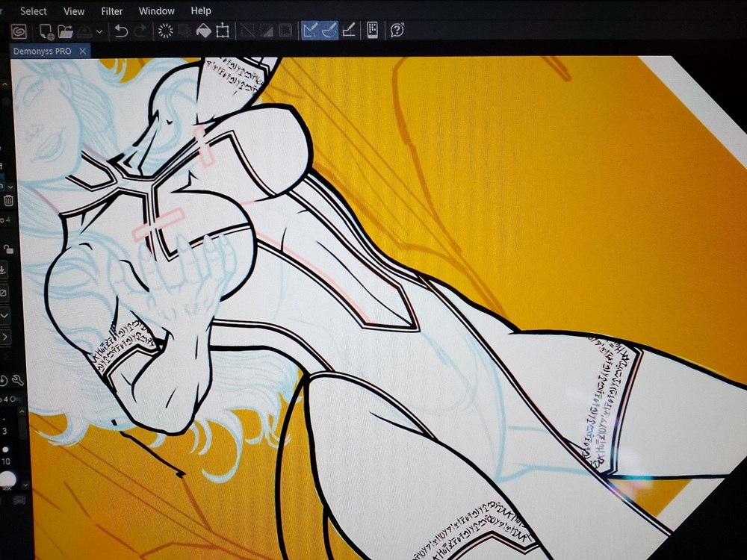Create a new canvas document

pyautogui.click(x=46, y=31)
